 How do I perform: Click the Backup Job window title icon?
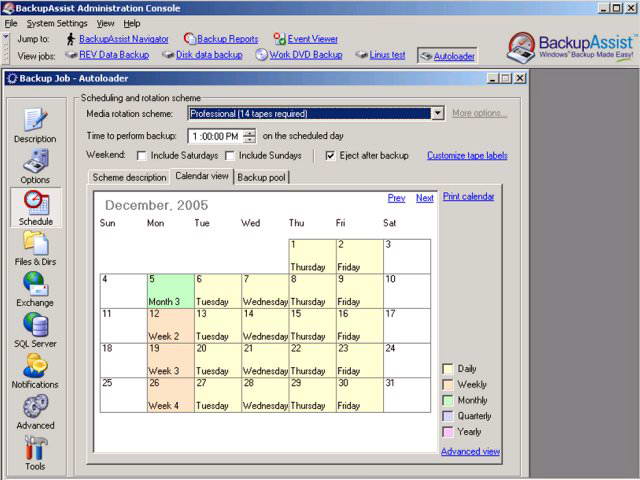[x=12, y=78]
